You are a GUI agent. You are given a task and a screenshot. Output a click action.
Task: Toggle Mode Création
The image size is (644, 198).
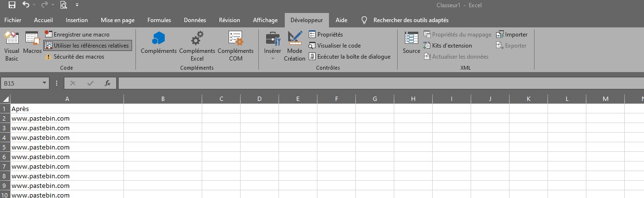coord(294,46)
